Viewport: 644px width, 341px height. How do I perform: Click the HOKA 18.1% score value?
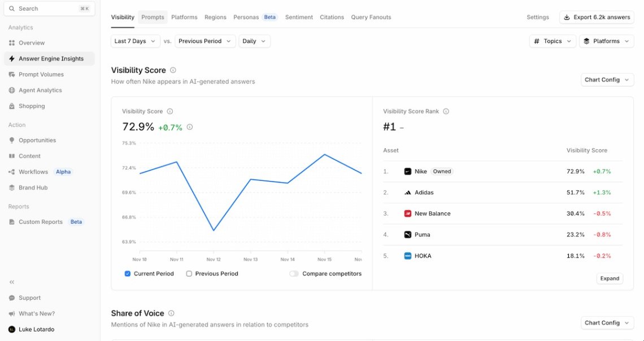coord(576,256)
